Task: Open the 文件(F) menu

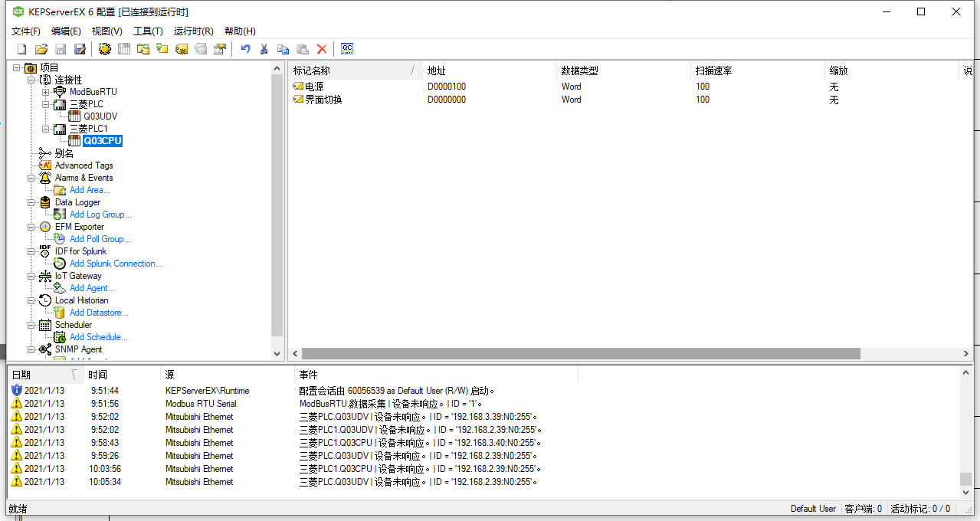Action: (x=26, y=31)
